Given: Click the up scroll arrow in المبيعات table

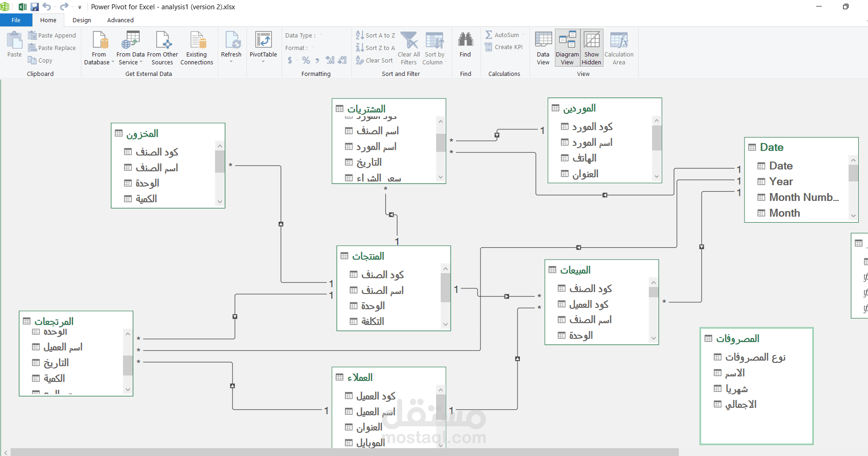Looking at the screenshot, I should pos(653,282).
